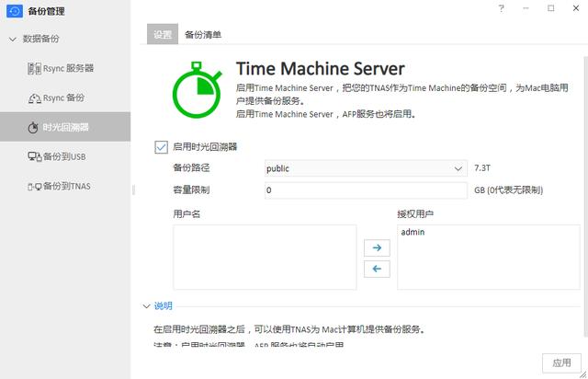Click the 容量限制 input field
This screenshot has width=588, height=379.
point(366,190)
